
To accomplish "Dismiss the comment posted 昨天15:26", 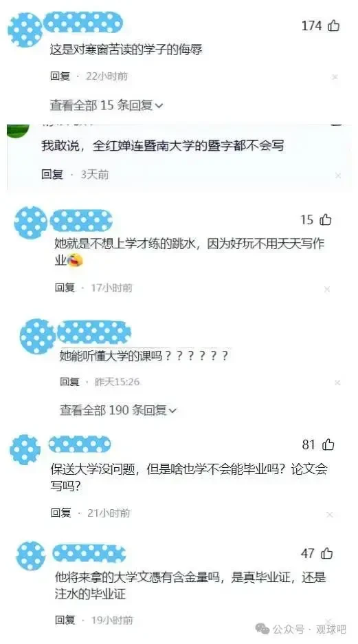I will [x=337, y=383].
